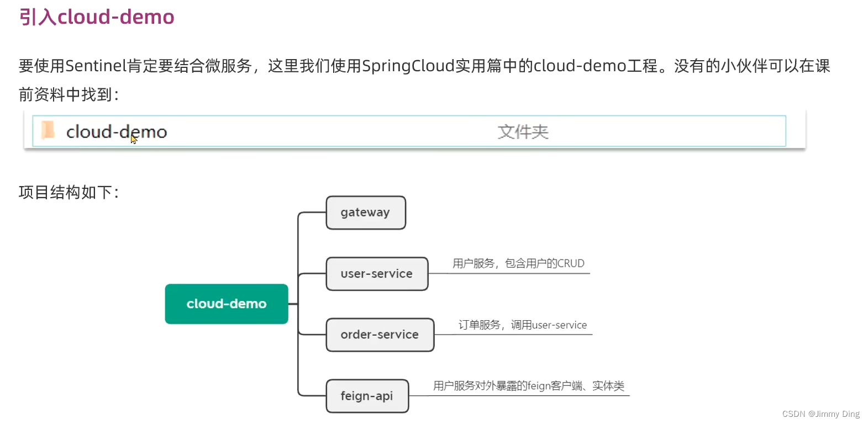This screenshot has height=424, width=868.
Task: Click the 引入cloud-demo heading
Action: [x=97, y=17]
